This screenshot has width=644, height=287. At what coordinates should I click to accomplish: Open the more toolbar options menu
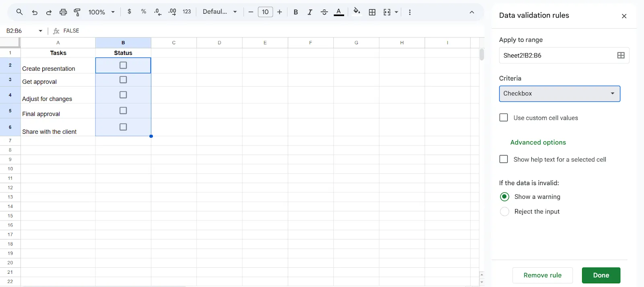click(x=410, y=12)
